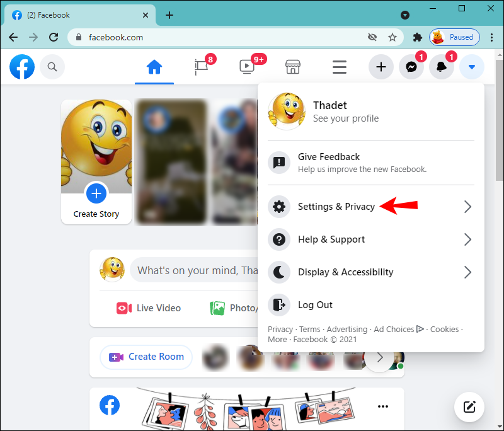The image size is (504, 431).
Task: Open the Messenger chats icon
Action: click(x=411, y=67)
